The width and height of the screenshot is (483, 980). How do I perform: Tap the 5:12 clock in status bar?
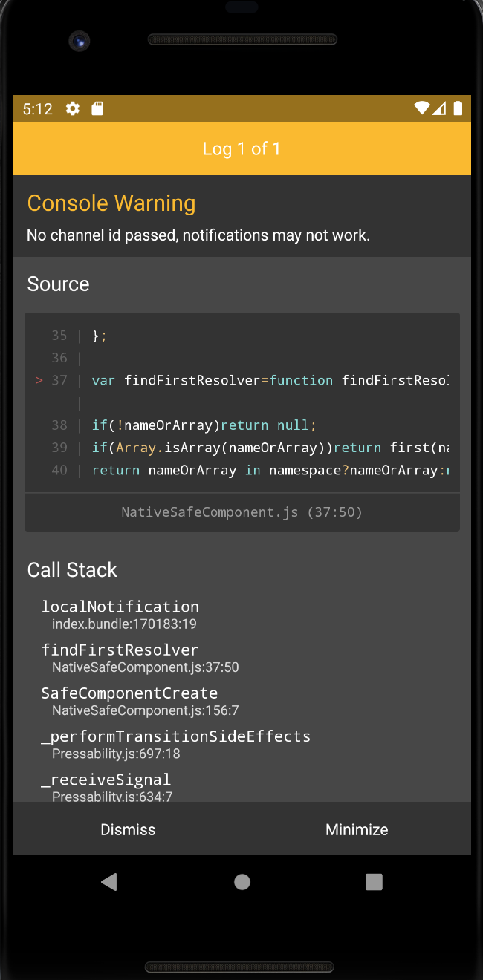click(x=38, y=109)
